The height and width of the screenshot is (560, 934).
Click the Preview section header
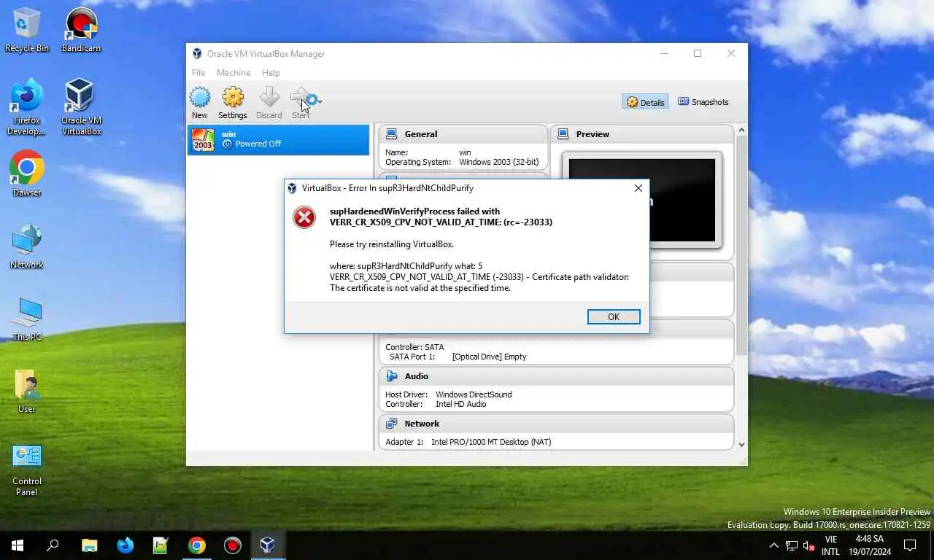642,134
